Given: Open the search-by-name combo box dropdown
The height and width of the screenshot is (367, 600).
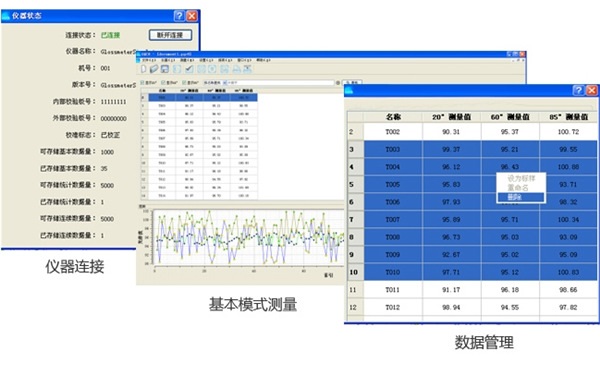Looking at the screenshot, I should [224, 83].
